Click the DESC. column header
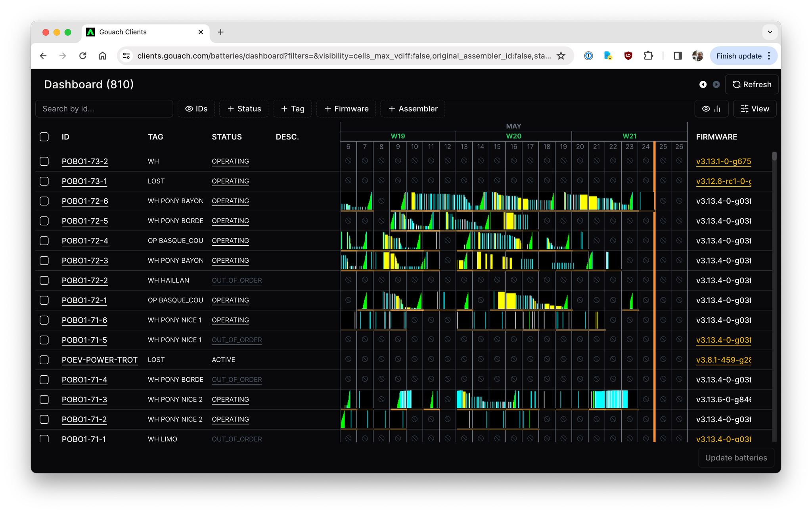812x514 pixels. 287,137
